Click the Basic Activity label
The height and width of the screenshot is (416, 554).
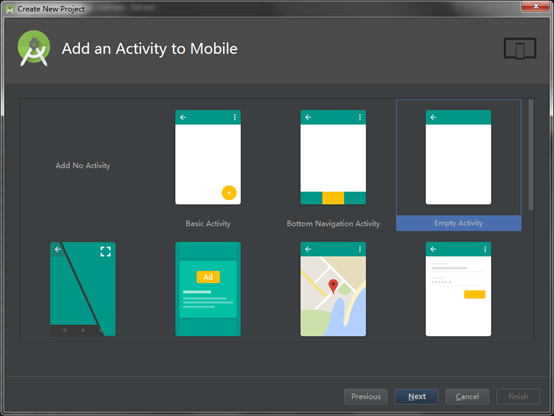coord(208,223)
